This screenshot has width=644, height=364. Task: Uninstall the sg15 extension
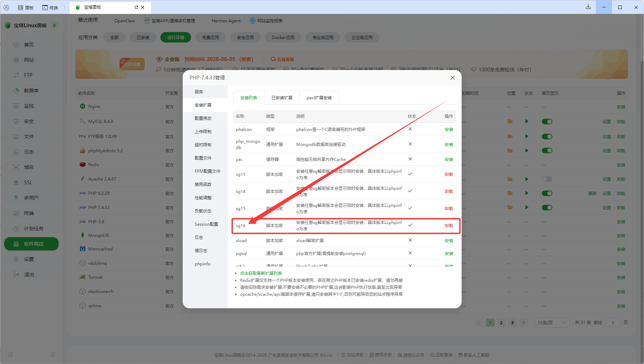[x=449, y=209]
